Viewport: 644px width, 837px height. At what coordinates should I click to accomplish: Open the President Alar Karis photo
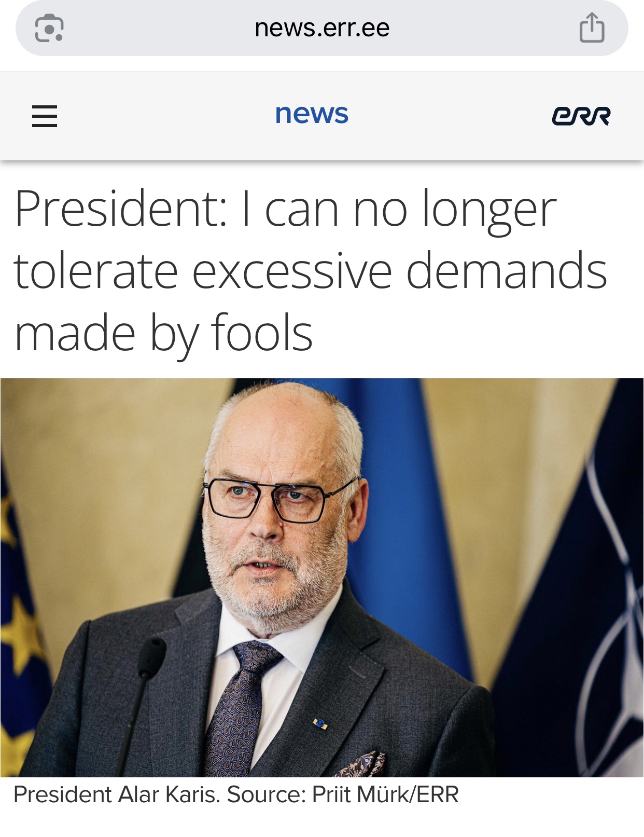point(322,578)
